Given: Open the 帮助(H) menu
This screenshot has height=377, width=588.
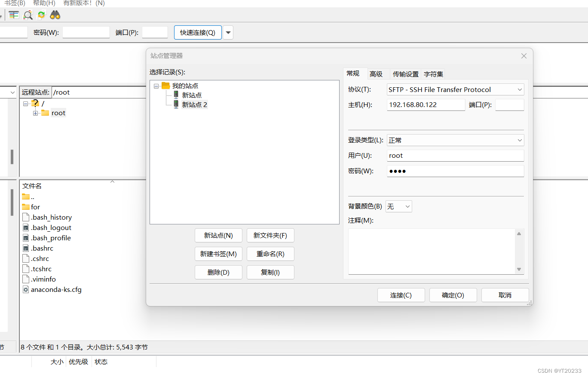Looking at the screenshot, I should 44,3.
